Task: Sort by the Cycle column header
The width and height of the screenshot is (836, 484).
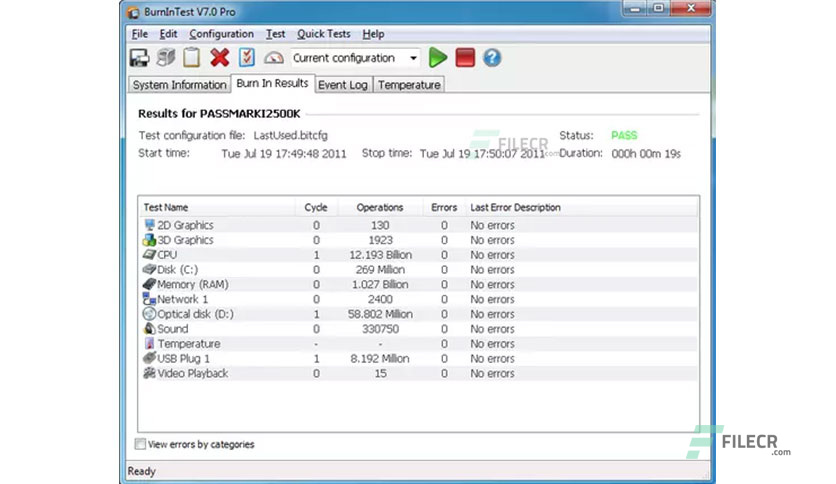Action: (x=316, y=207)
